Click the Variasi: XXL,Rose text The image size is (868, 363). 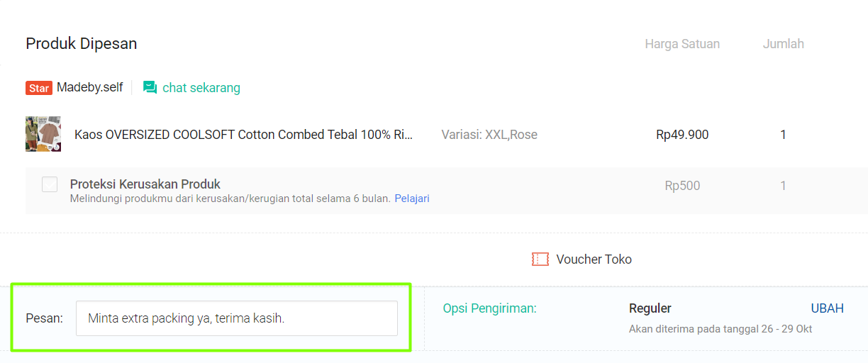point(489,135)
